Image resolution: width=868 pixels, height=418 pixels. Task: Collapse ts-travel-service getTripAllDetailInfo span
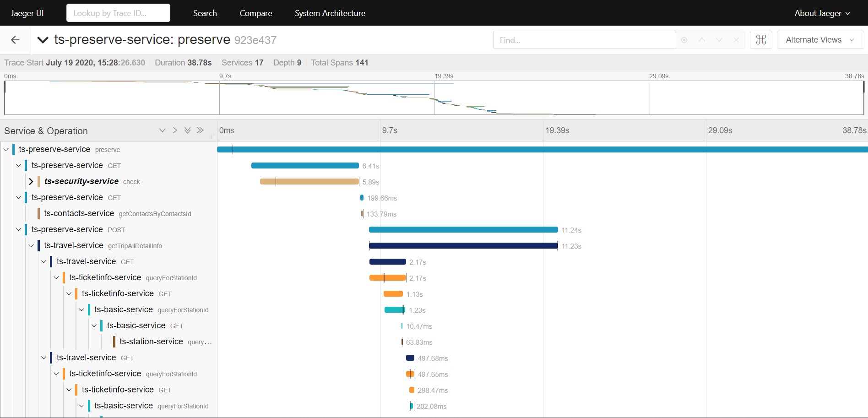[31, 245]
